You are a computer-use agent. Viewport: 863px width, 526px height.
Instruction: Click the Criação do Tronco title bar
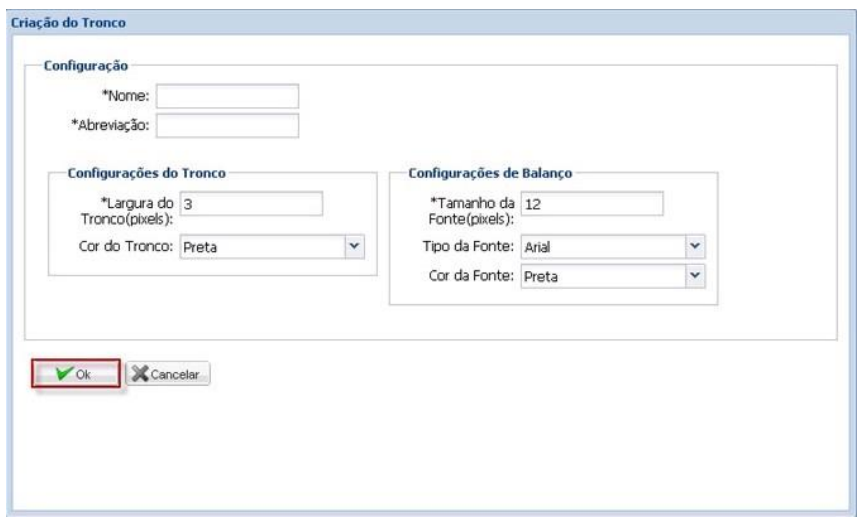(x=71, y=21)
